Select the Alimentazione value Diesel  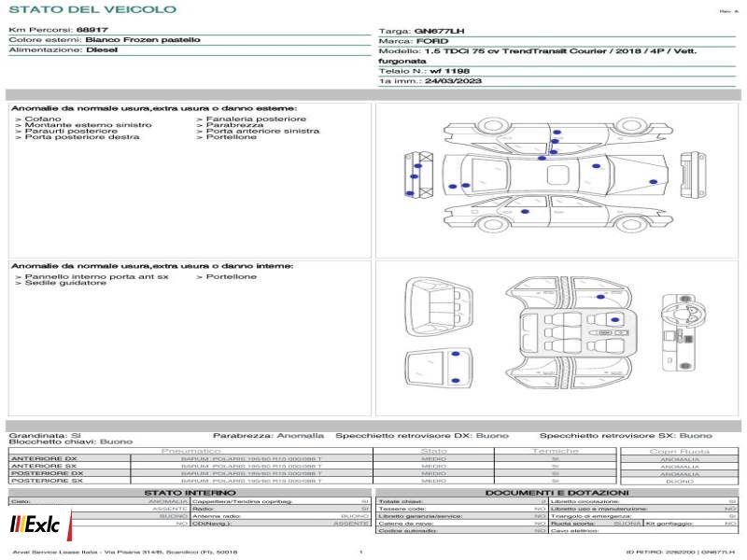point(102,50)
